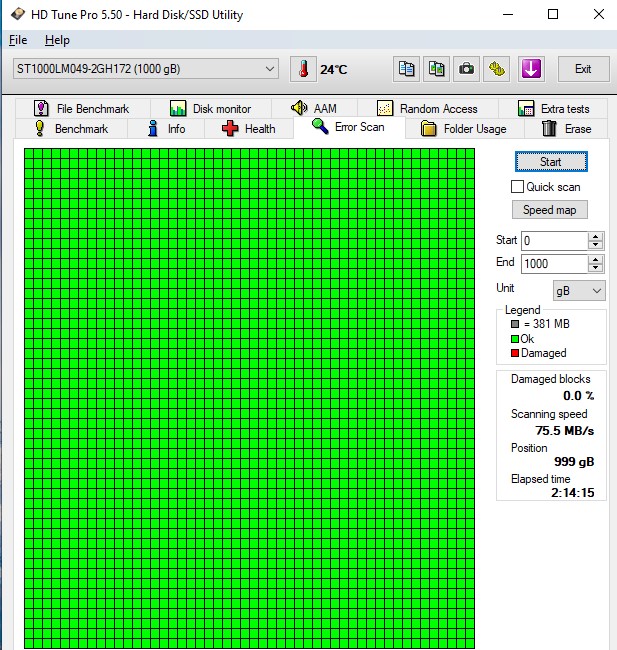This screenshot has width=617, height=650.
Task: Click the thermometer temperature icon
Action: click(x=303, y=69)
